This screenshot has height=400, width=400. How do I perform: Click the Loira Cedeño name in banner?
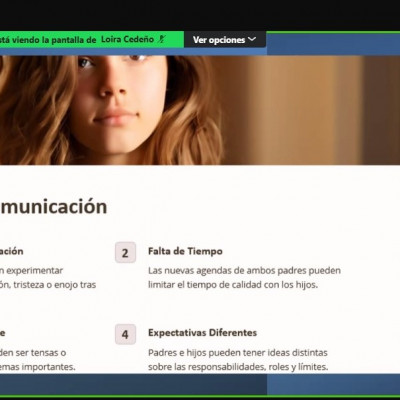point(127,39)
